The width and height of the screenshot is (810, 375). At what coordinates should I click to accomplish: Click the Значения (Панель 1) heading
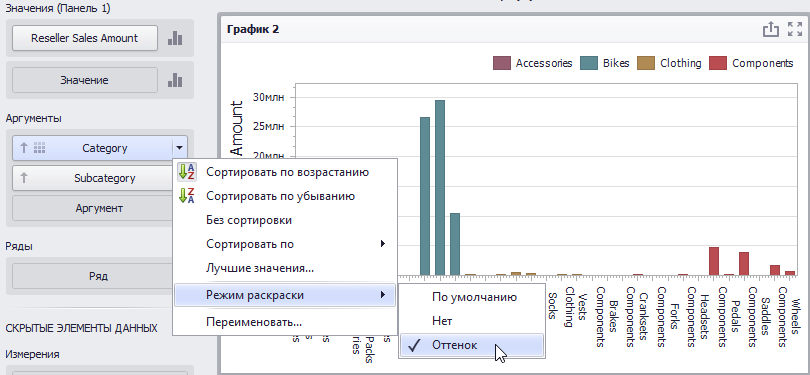coord(58,8)
